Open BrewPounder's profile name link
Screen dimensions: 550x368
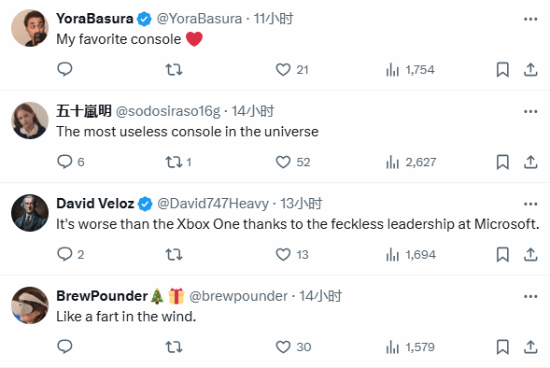(102, 296)
